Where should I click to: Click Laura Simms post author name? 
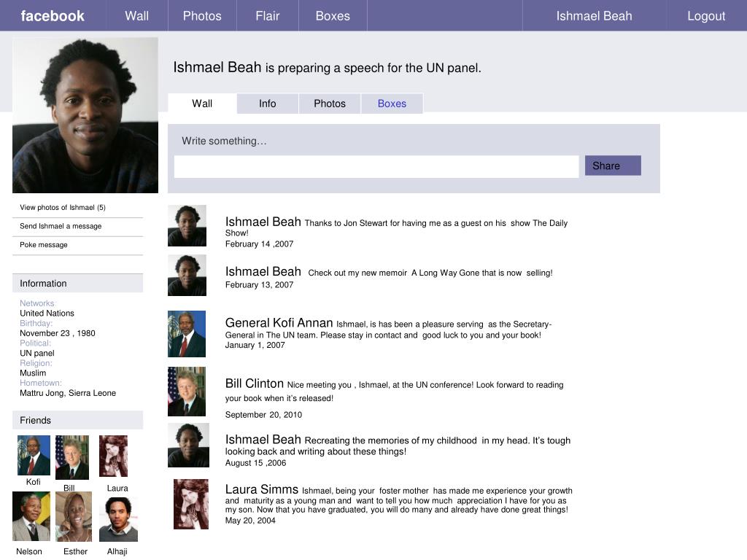(262, 489)
